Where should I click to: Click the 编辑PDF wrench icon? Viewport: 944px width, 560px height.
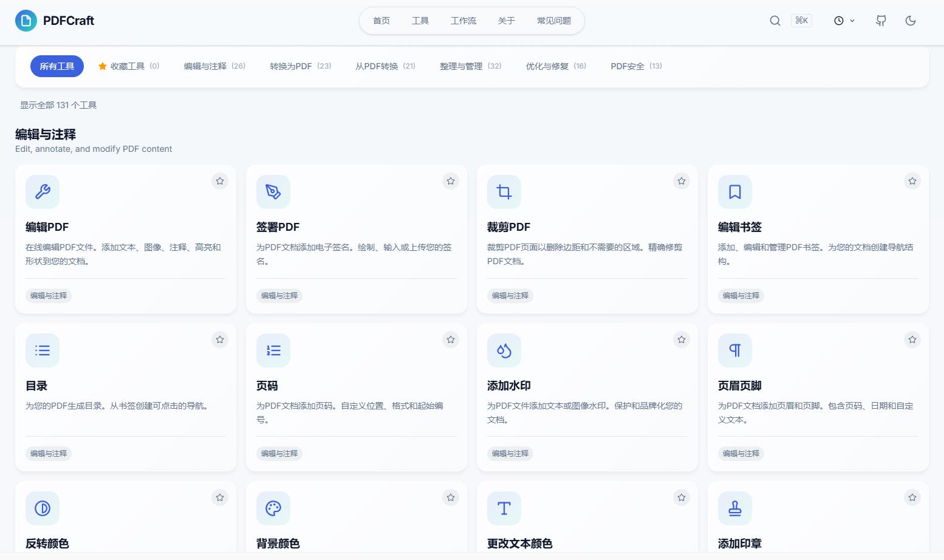[x=43, y=192]
